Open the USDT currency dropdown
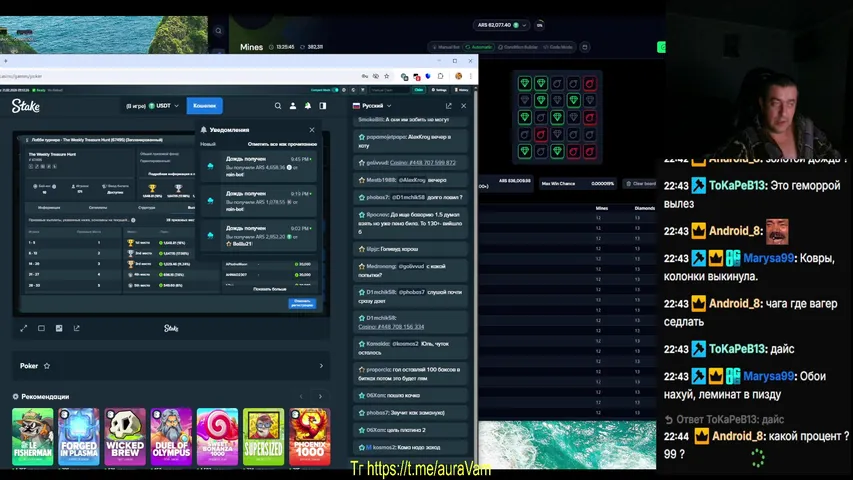Image resolution: width=853 pixels, height=480 pixels. (x=160, y=105)
